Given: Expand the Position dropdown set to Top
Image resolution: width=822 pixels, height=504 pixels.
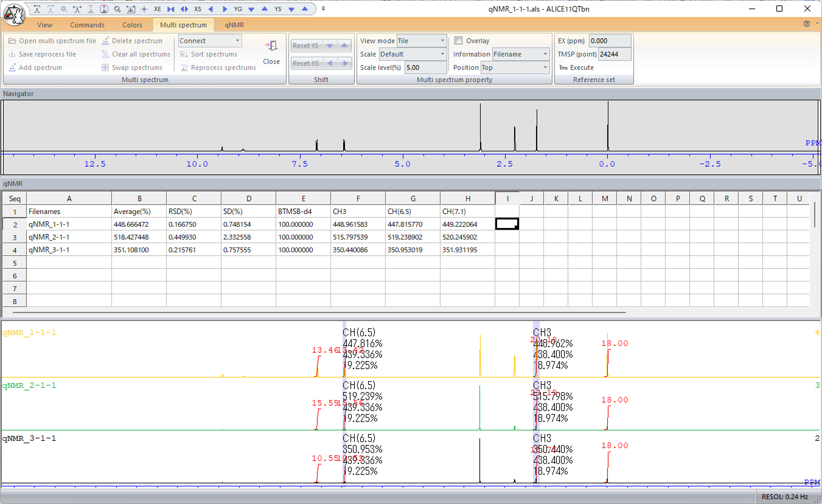Looking at the screenshot, I should coord(514,67).
